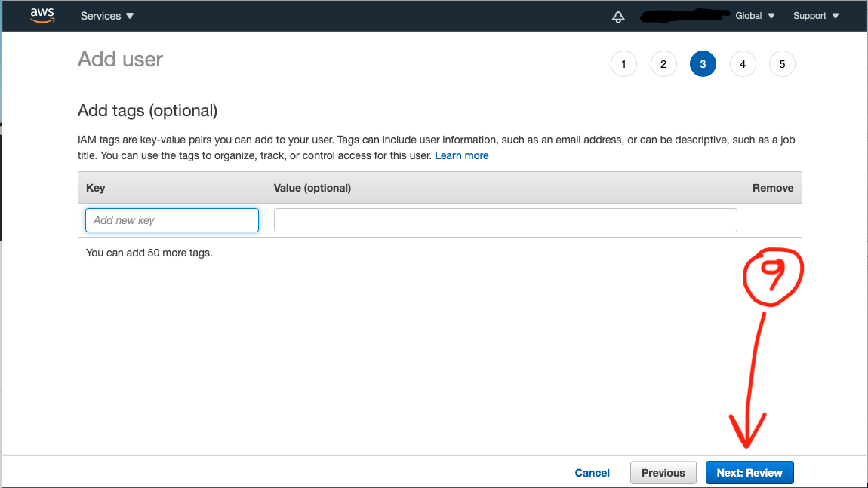Focus the Add new key field
Image resolution: width=868 pixels, height=488 pixels.
tap(172, 220)
